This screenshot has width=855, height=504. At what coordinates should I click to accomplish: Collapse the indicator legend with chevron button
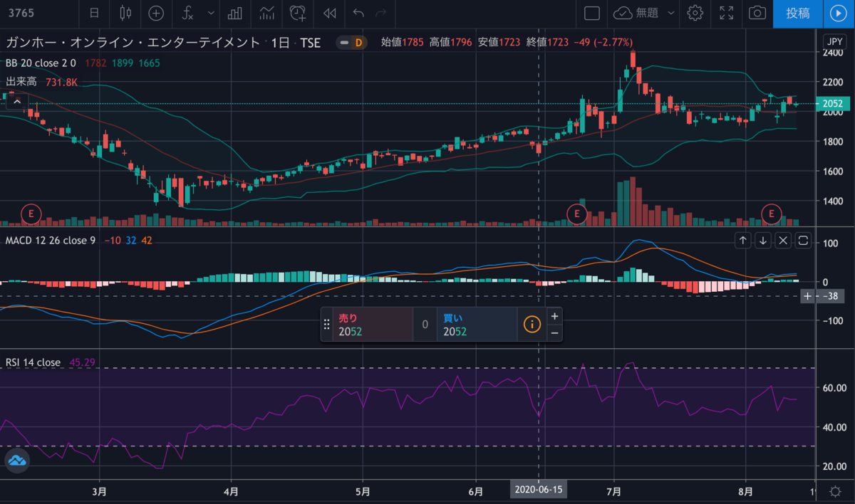(x=16, y=103)
